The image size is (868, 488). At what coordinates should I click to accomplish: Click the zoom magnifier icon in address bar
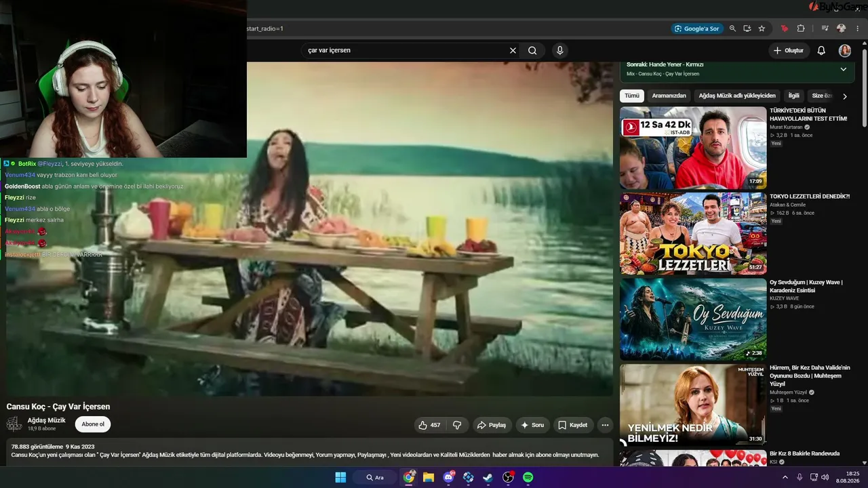(732, 28)
